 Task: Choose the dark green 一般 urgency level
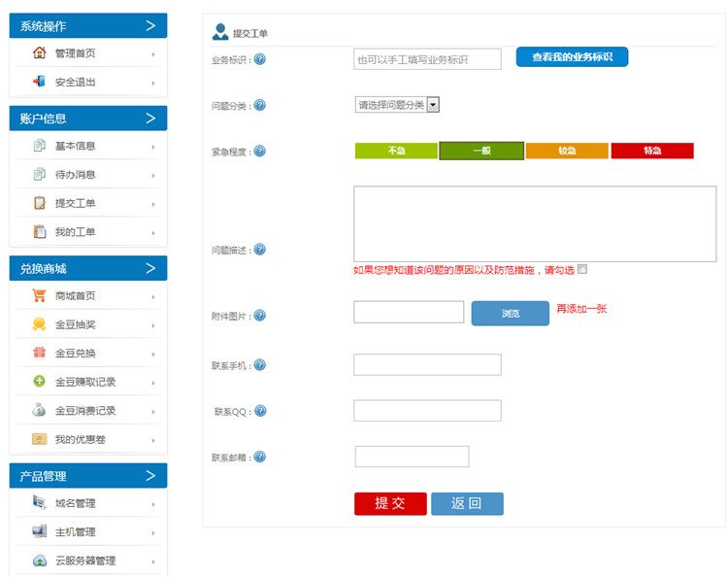[481, 151]
